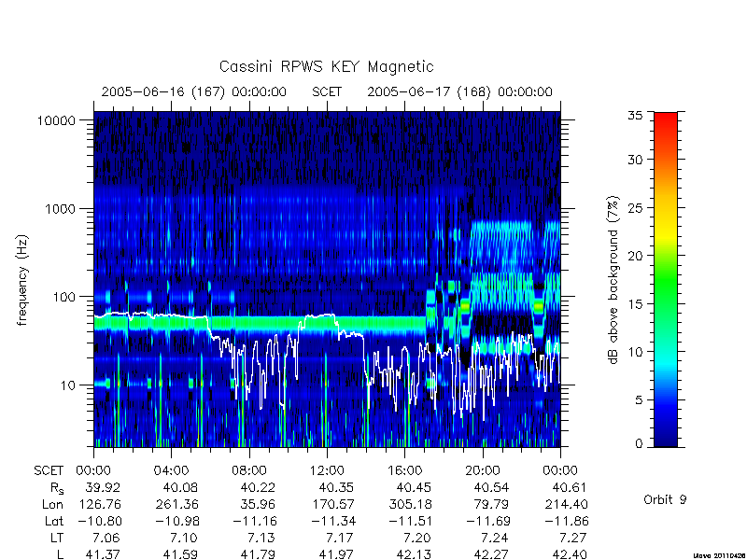Click the LT value 7.27

pos(573,538)
